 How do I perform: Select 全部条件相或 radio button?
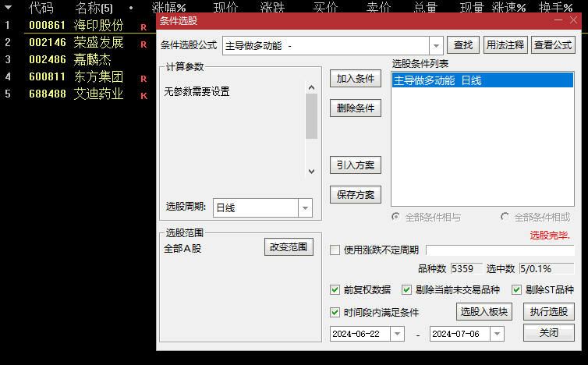point(505,217)
